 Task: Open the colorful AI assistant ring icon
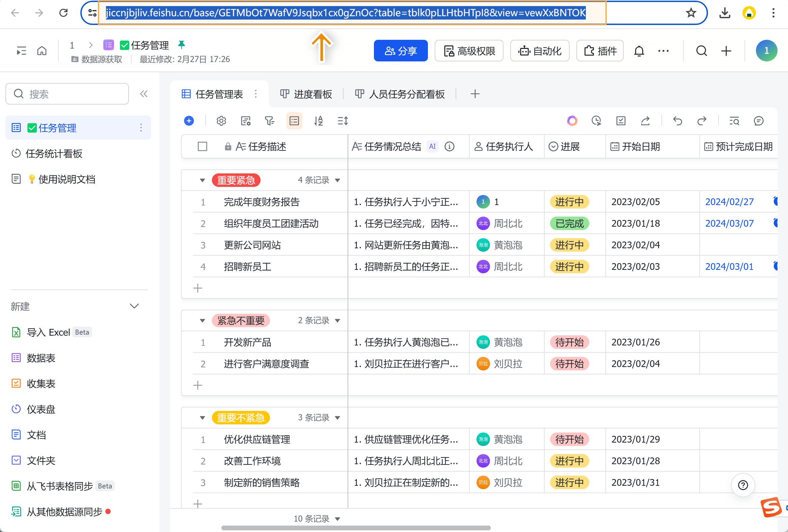tap(572, 121)
